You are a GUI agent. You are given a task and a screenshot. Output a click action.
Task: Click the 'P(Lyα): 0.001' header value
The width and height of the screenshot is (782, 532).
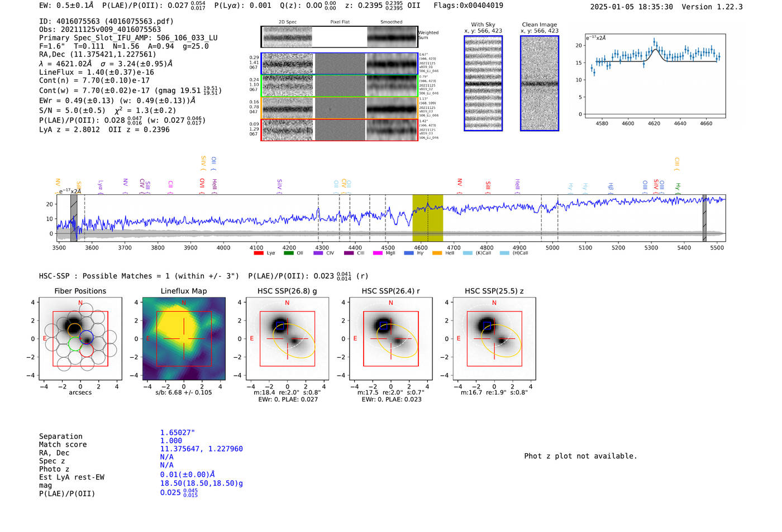pos(243,6)
